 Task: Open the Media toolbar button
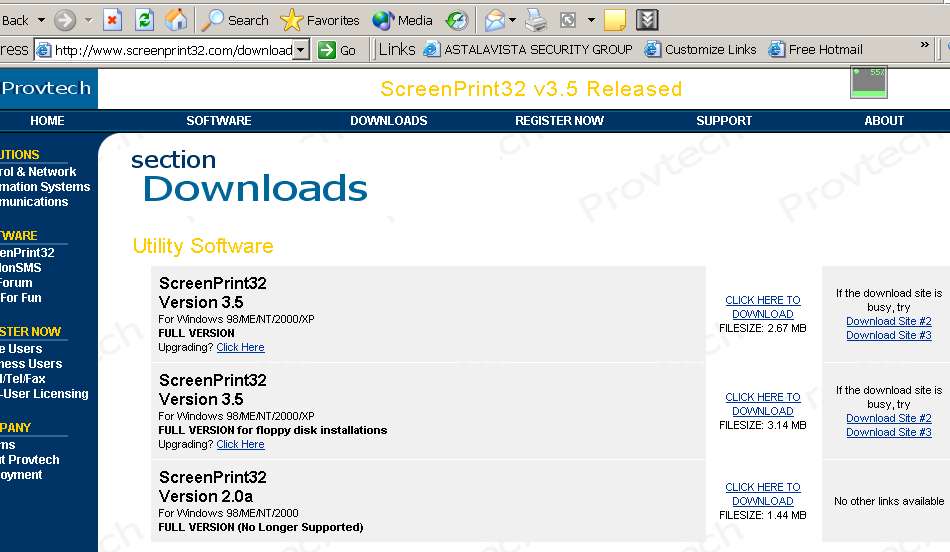click(402, 21)
